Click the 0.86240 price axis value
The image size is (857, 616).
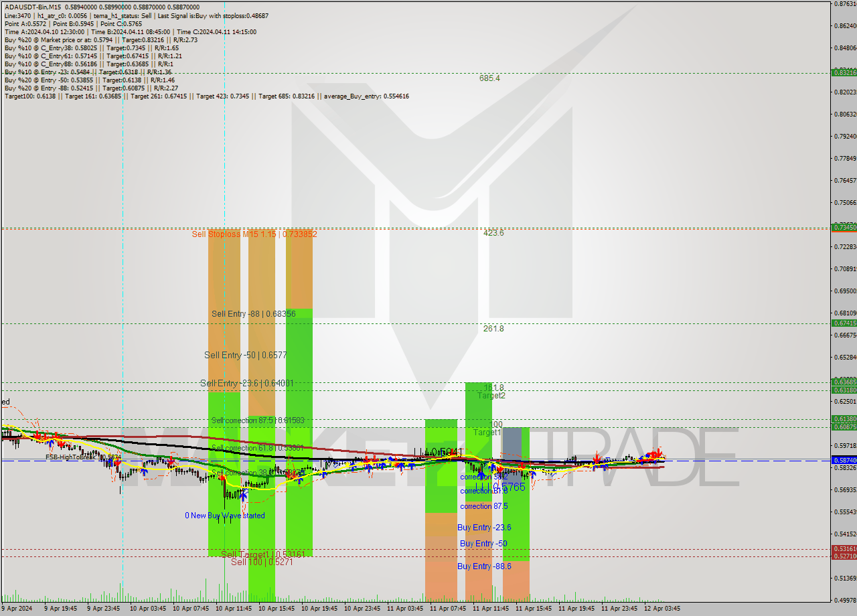[844, 26]
